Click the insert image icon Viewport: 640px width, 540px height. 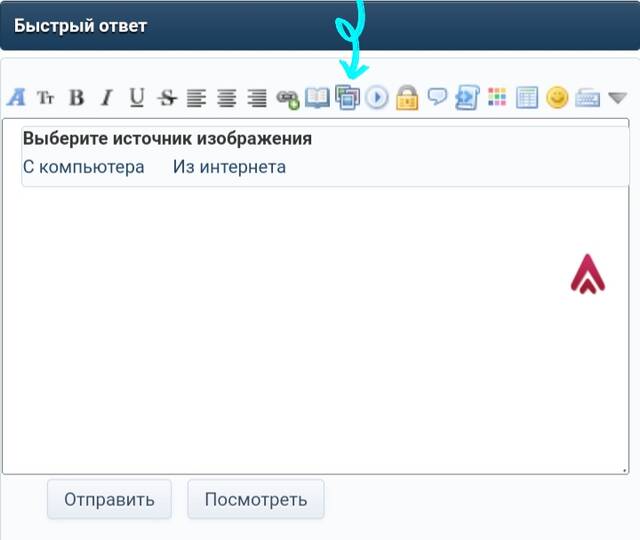[347, 97]
